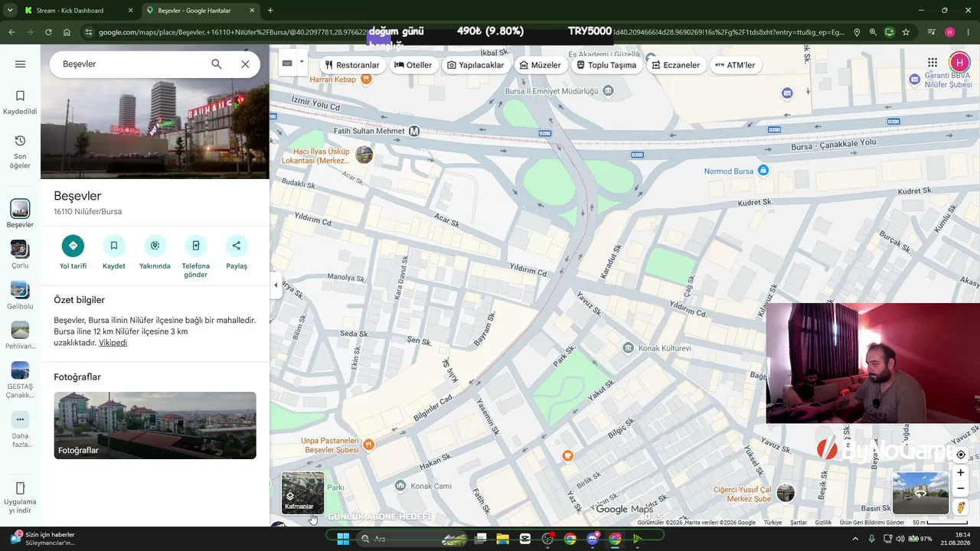
Task: Collapse the side panel arrow
Action: coord(276,285)
